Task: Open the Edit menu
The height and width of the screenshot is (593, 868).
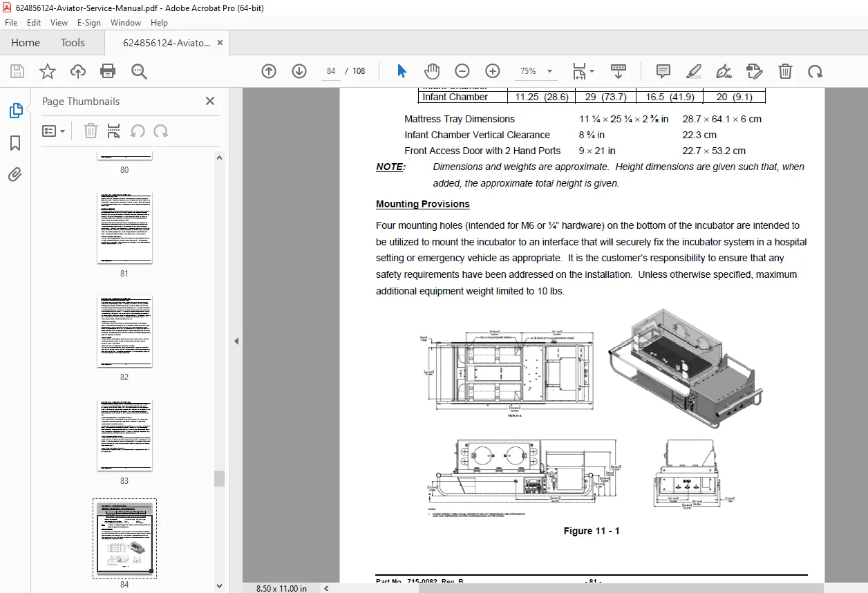Action: point(34,23)
